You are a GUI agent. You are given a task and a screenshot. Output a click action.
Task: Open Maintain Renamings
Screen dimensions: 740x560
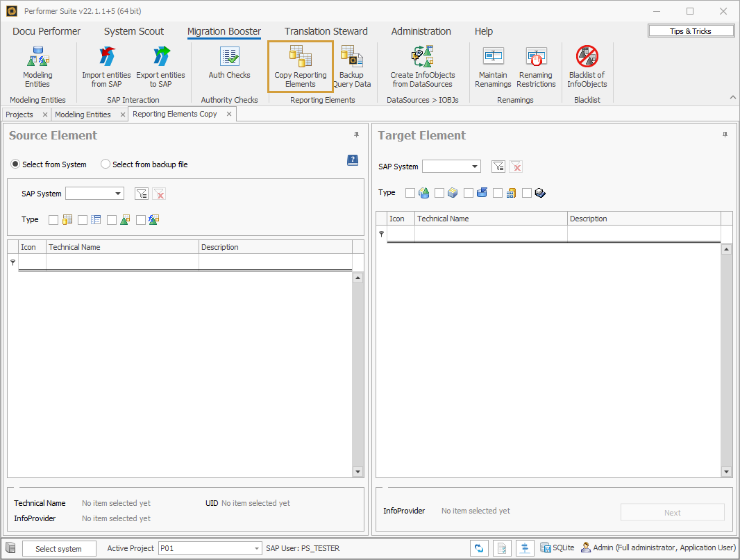click(x=493, y=66)
